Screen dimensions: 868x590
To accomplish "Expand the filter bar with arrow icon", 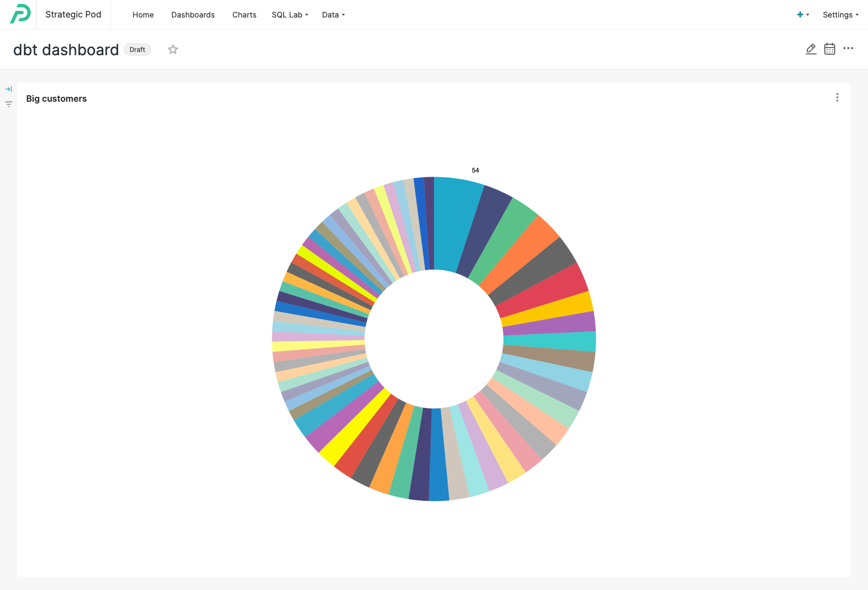I will (x=9, y=89).
